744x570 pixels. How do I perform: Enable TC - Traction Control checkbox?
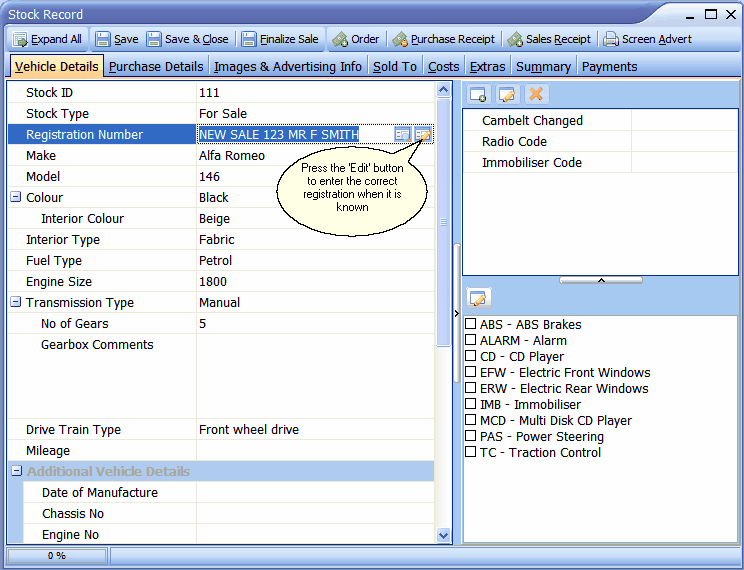pos(470,452)
